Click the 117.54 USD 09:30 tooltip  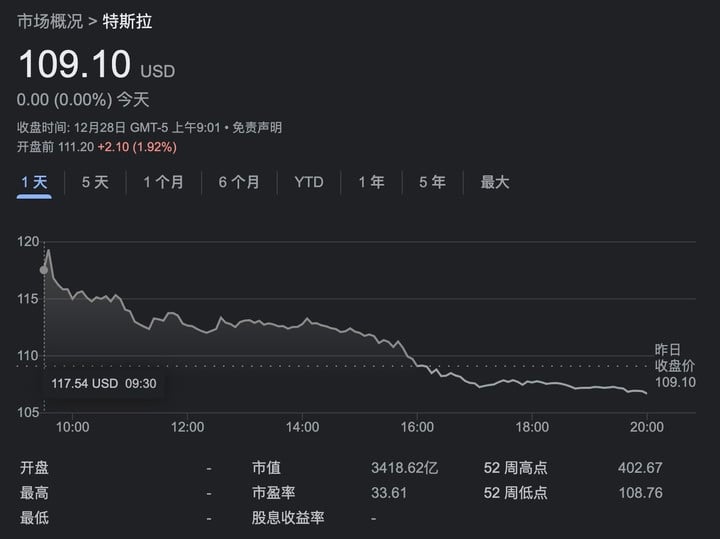click(104, 383)
